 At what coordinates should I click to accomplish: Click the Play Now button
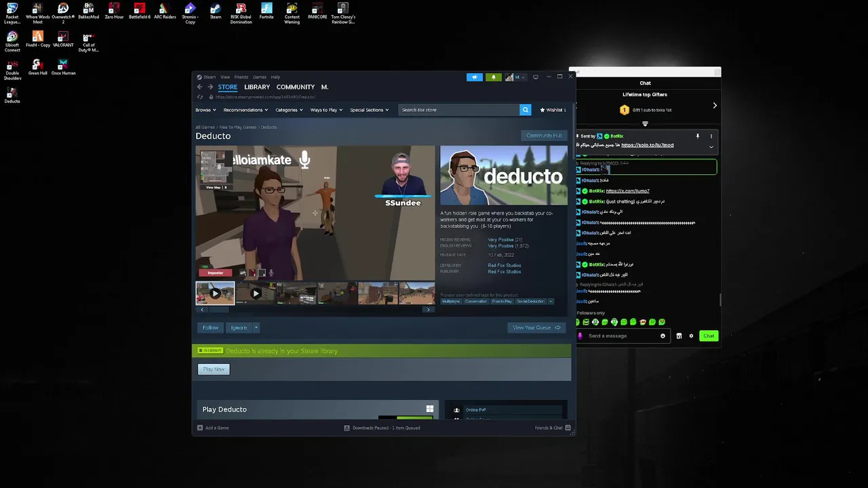click(214, 369)
